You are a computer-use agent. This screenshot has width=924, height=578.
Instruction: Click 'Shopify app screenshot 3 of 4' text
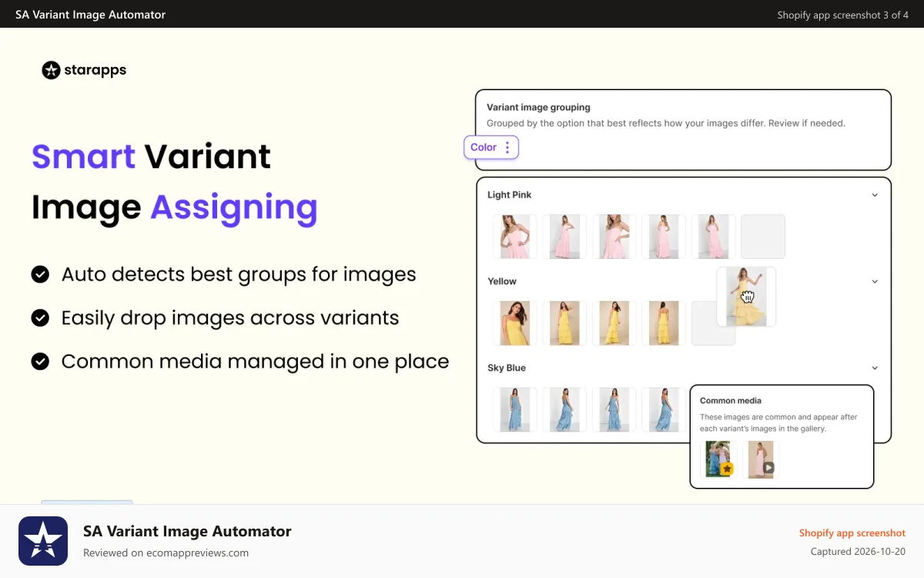(843, 15)
